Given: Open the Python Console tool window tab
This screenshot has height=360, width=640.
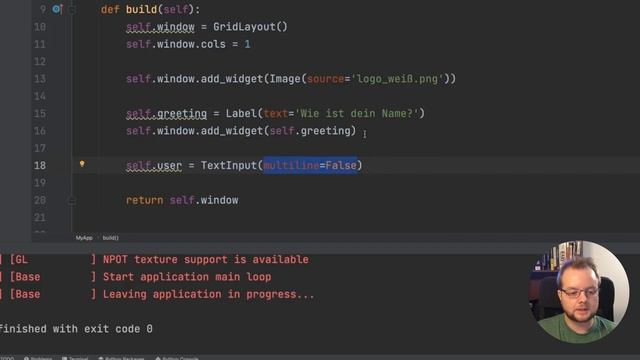Looking at the screenshot, I should point(177,358).
